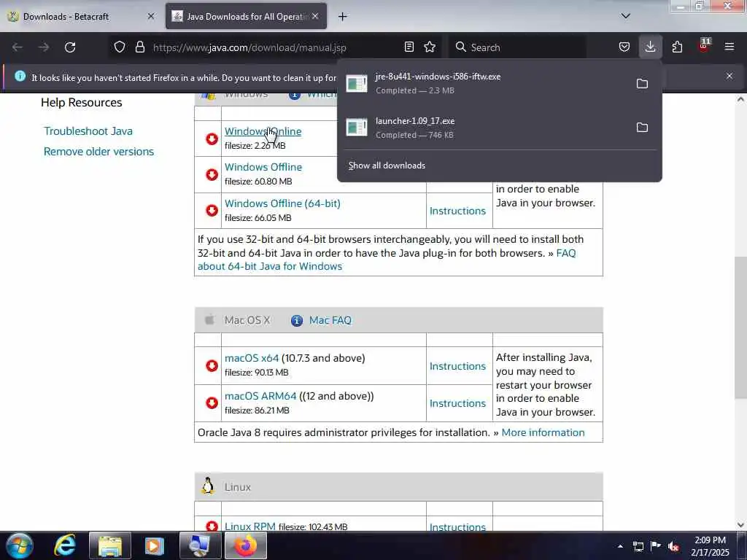This screenshot has height=560, width=747.
Task: Open Instructions for macOS ARM64
Action: (x=457, y=403)
